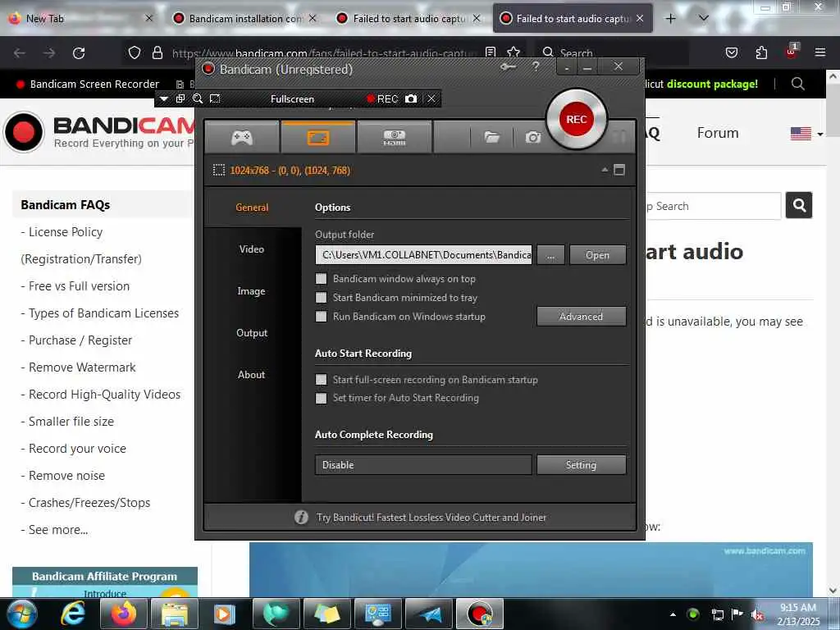This screenshot has width=840, height=630.
Task: Open the language flag dropdown on Bandicam site
Action: (807, 134)
